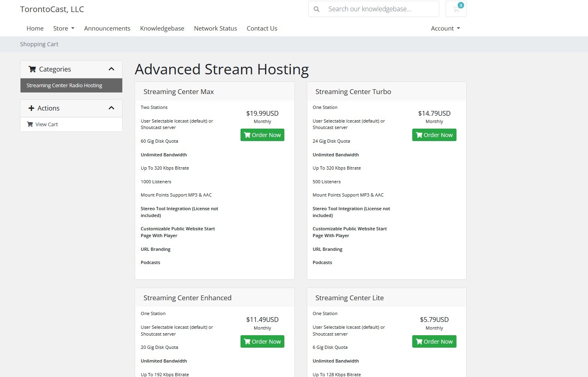Click the '20 Gig Disk Quota' text

[x=159, y=347]
